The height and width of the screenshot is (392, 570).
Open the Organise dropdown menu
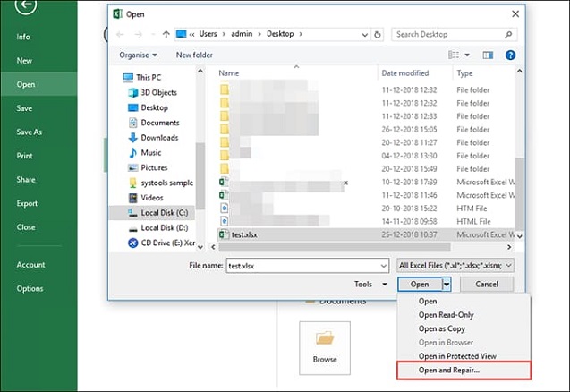[138, 55]
